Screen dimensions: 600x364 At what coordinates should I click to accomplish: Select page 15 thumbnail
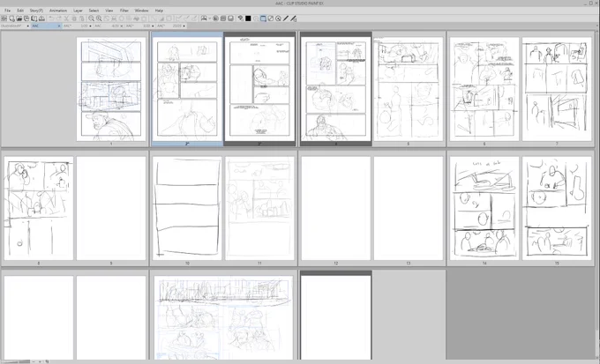pyautogui.click(x=557, y=208)
